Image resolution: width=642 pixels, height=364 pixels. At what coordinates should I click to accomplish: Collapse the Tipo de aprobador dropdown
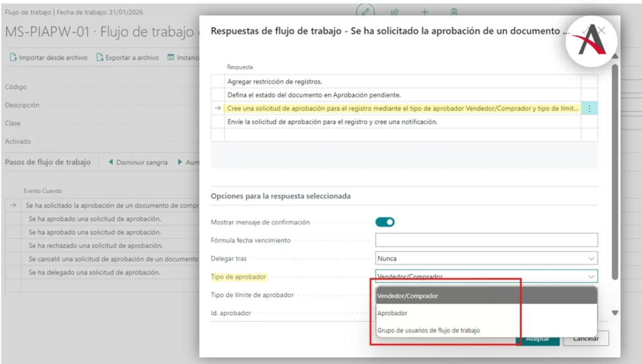coord(591,276)
